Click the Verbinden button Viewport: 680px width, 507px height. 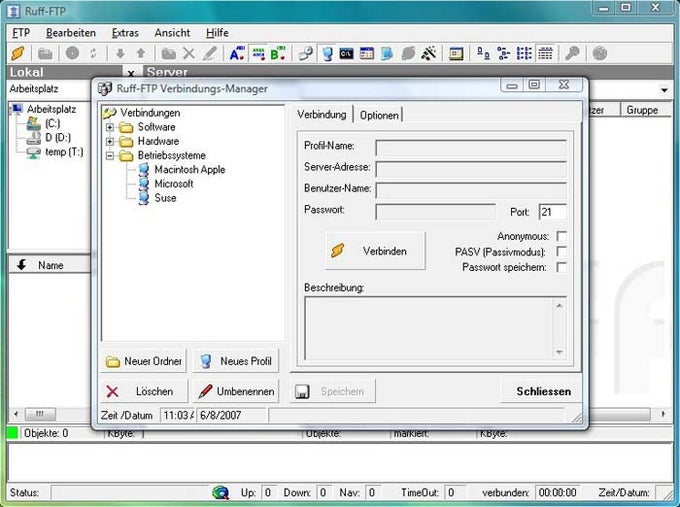pyautogui.click(x=375, y=251)
